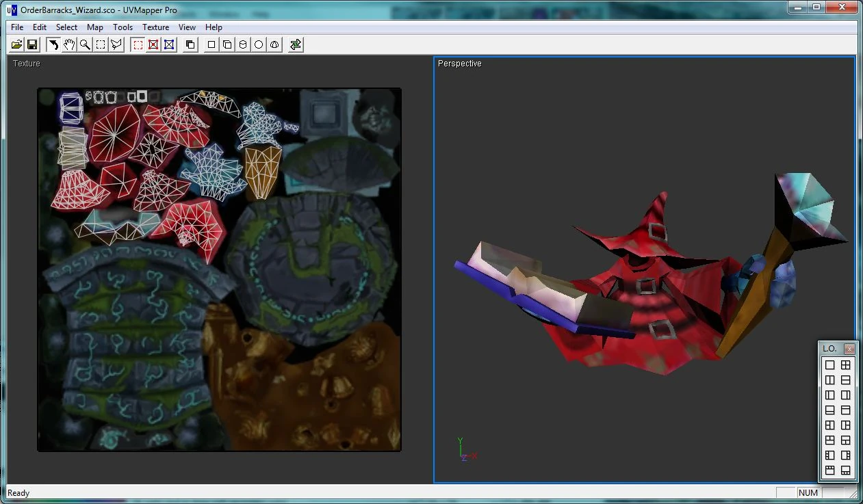The width and height of the screenshot is (863, 504).
Task: Toggle the red dashed select mode
Action: pos(138,44)
